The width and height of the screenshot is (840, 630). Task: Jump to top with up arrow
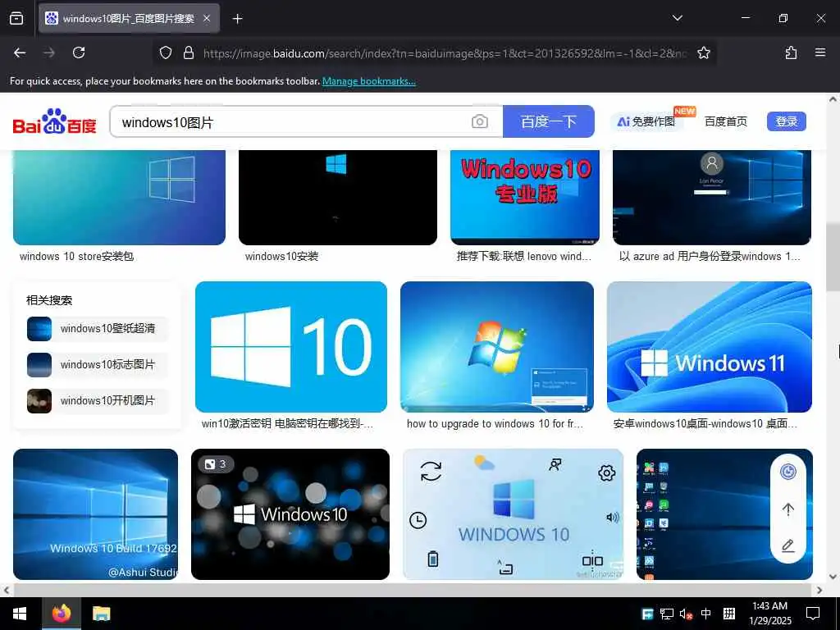(788, 509)
